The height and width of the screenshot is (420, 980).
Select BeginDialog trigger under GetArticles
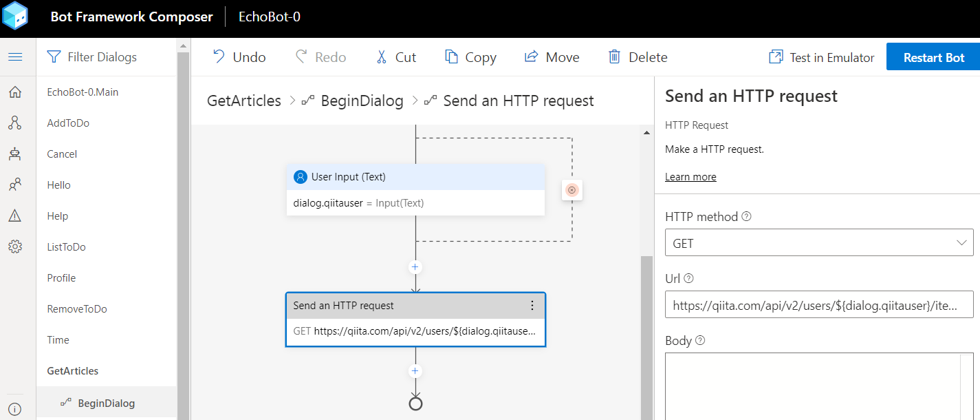[x=106, y=403]
